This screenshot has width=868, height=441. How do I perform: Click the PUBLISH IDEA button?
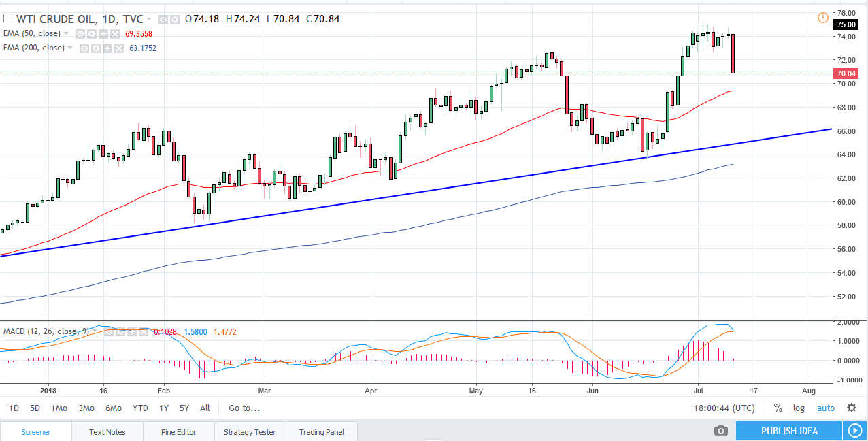pyautogui.click(x=788, y=430)
